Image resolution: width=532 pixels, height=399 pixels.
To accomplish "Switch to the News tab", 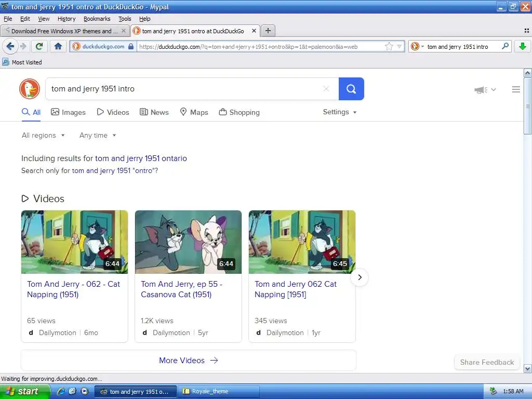I will [154, 112].
